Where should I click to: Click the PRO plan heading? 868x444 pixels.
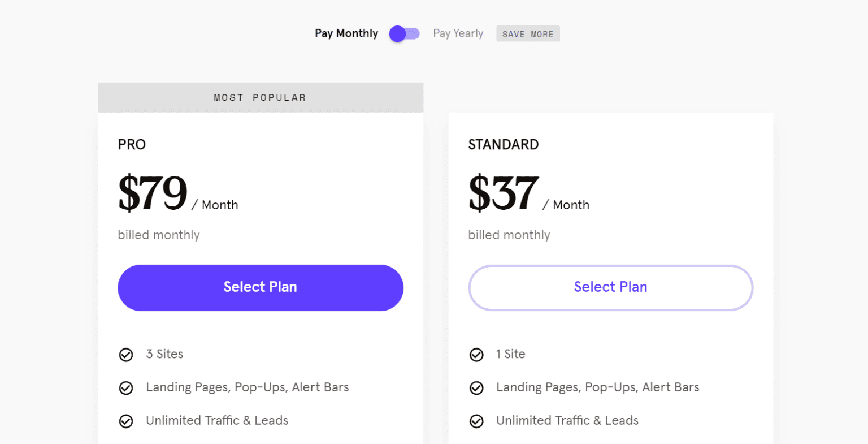[x=131, y=144]
